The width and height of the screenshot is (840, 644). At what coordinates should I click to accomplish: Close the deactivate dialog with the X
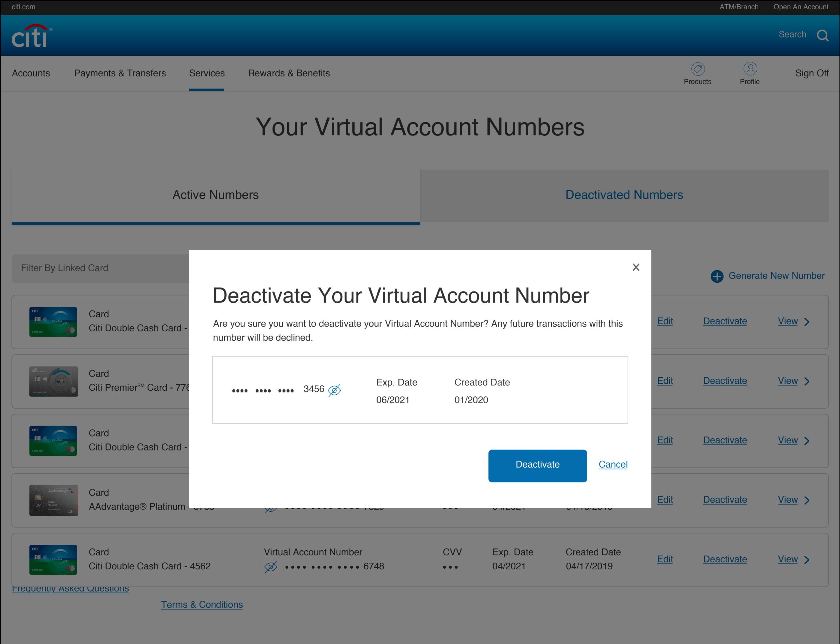click(x=636, y=267)
